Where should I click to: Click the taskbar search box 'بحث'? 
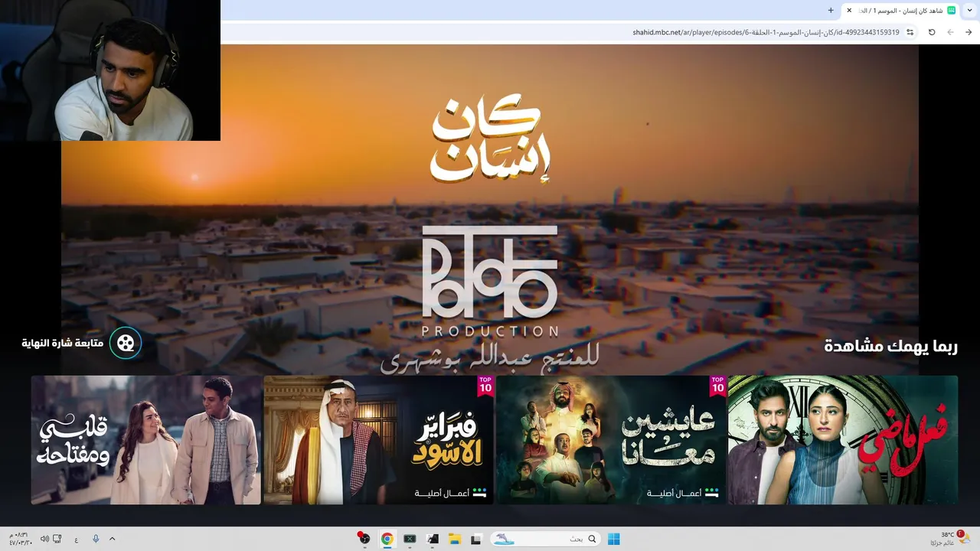point(544,539)
